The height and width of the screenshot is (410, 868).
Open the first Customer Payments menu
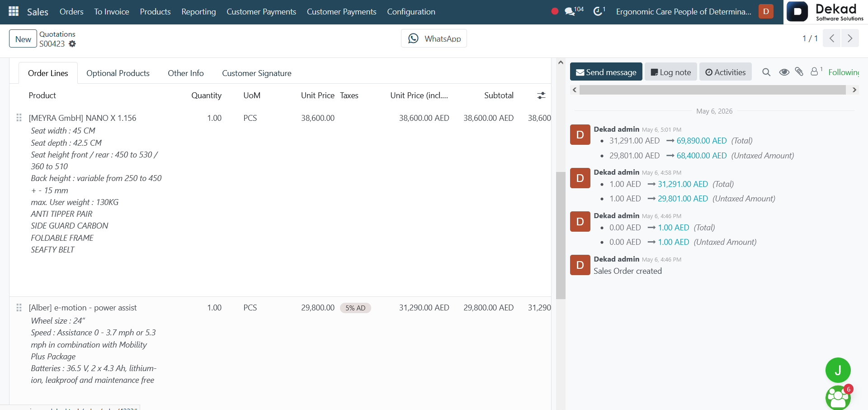coord(261,12)
